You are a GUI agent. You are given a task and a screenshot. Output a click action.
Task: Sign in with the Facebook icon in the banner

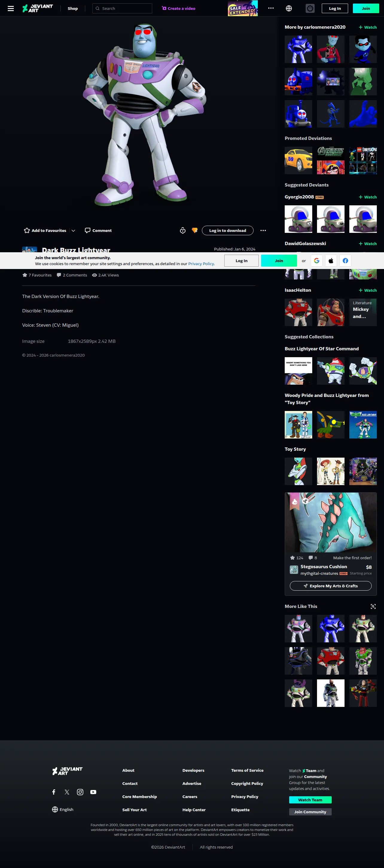coord(345,261)
